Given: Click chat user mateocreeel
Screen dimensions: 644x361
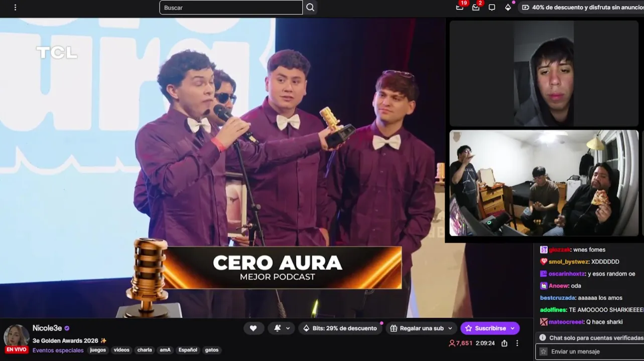Looking at the screenshot, I should tap(566, 322).
